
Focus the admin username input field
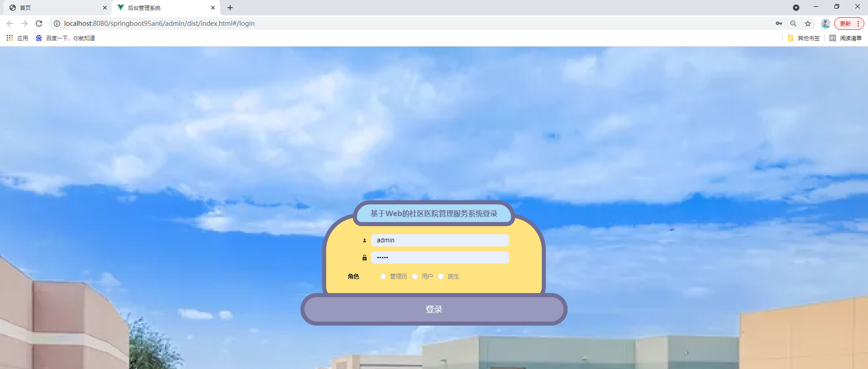(x=440, y=240)
